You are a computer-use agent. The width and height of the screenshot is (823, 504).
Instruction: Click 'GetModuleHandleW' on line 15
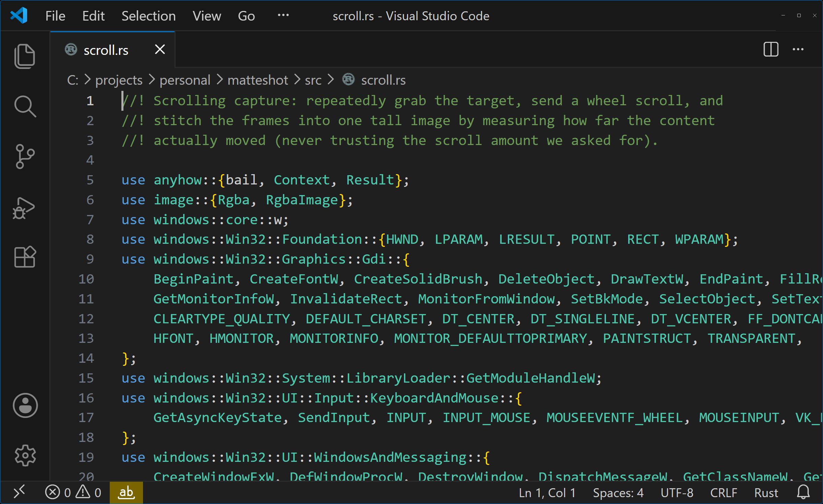coord(530,378)
